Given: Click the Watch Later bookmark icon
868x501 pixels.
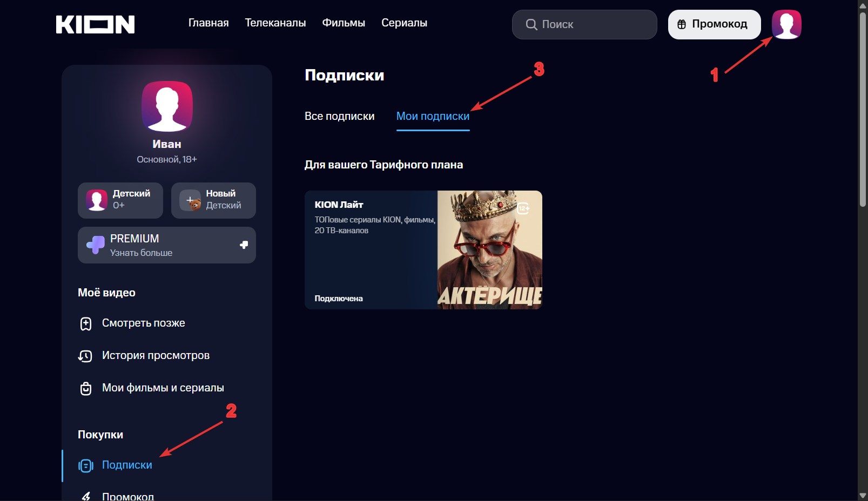Looking at the screenshot, I should pyautogui.click(x=86, y=323).
